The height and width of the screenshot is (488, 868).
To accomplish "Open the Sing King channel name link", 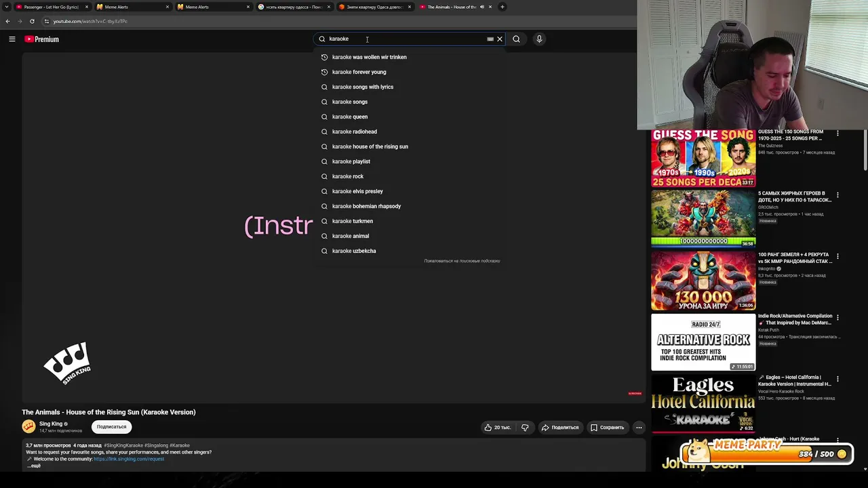I will click(x=51, y=424).
